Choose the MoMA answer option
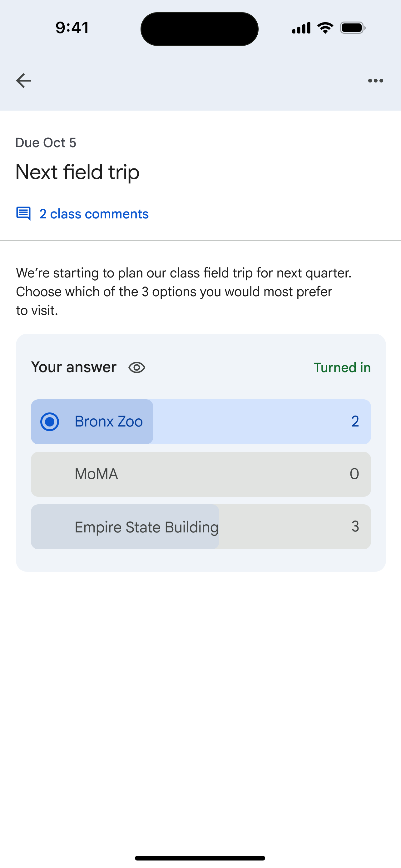Screen dimensions: 401x868 (x=201, y=474)
